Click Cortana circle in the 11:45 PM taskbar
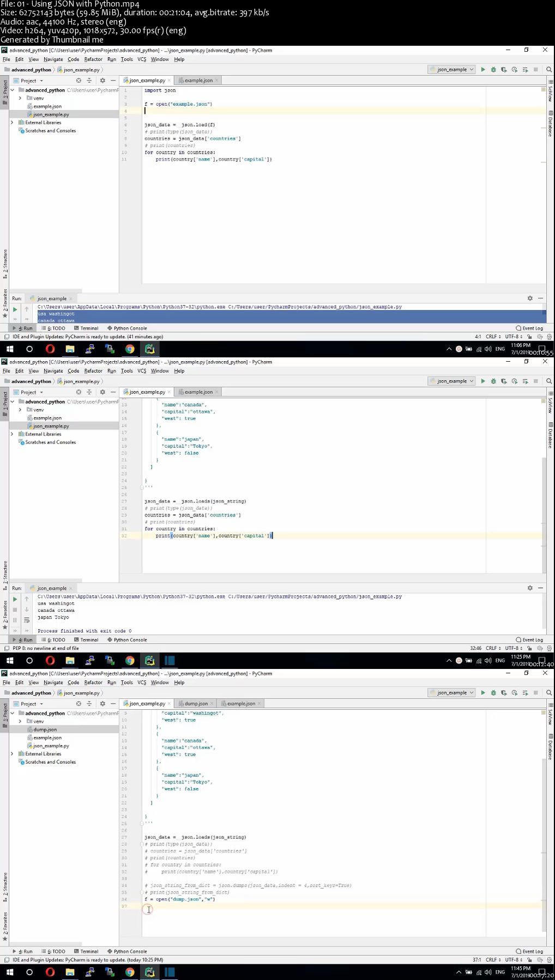The width and height of the screenshot is (555, 980). tap(29, 972)
